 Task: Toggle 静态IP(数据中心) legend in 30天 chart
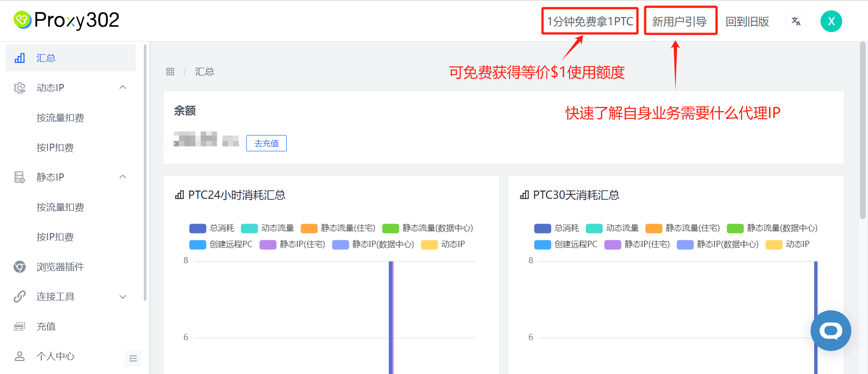click(718, 244)
